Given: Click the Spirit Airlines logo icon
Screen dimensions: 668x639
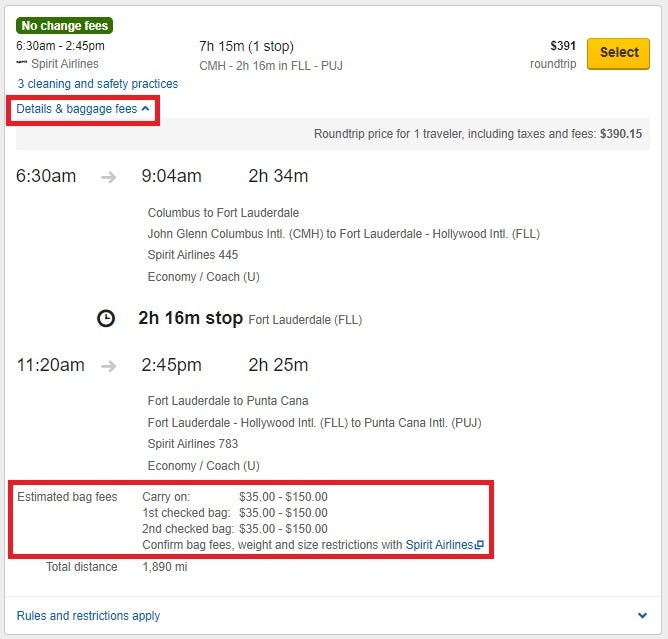Looking at the screenshot, I should (x=22, y=63).
